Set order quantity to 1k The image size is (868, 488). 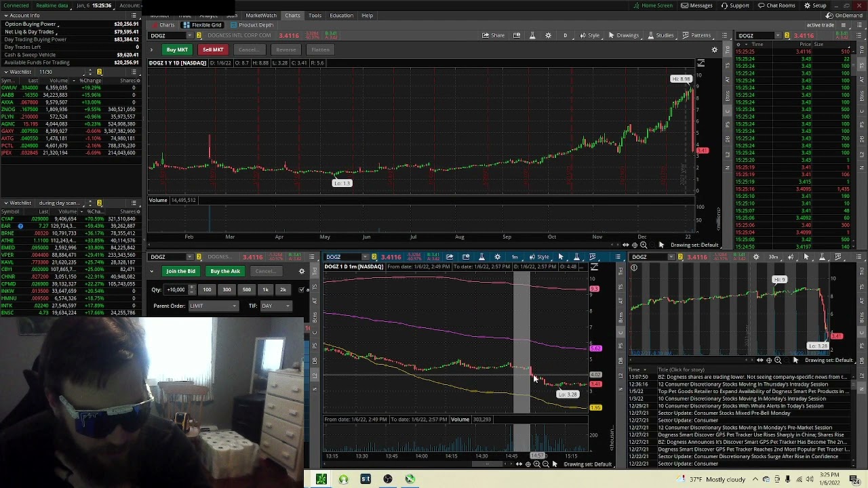265,289
